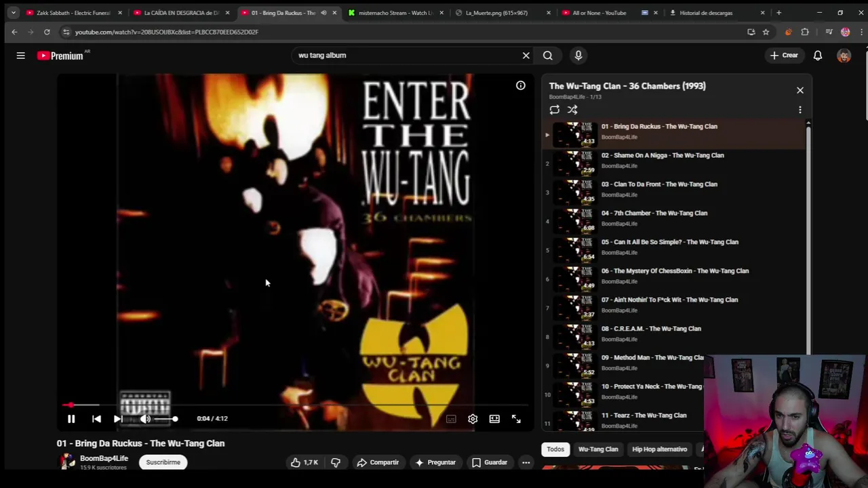The width and height of the screenshot is (868, 488).
Task: Open the YouTube account avatar menu
Action: [x=844, y=56]
